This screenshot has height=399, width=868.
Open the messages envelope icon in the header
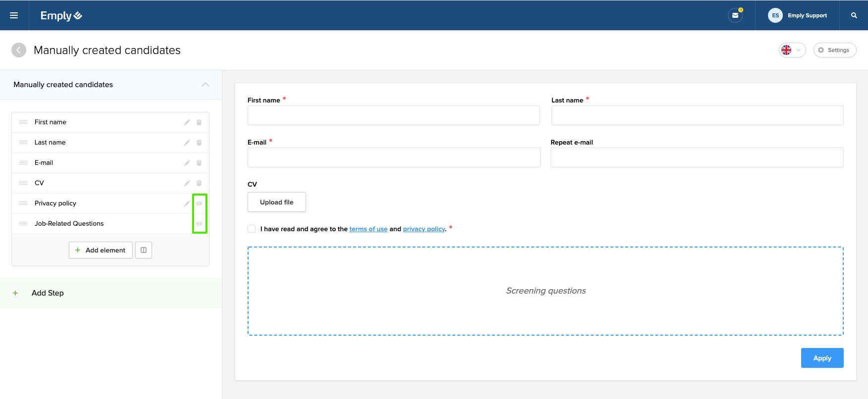[735, 15]
